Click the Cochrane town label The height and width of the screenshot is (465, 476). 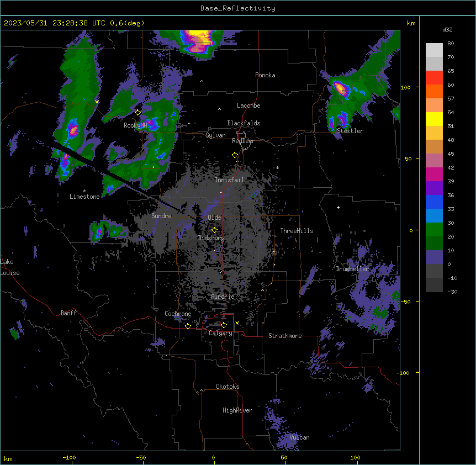point(178,314)
